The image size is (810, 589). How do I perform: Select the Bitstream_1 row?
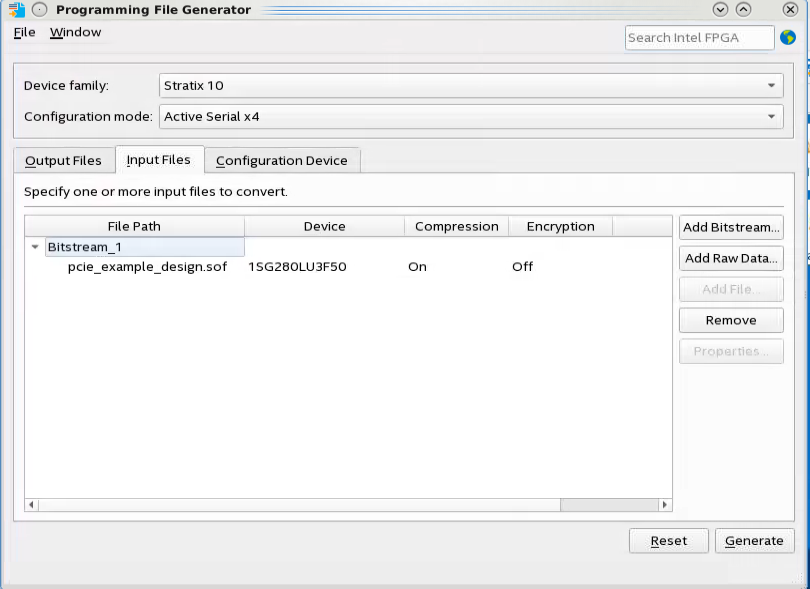(145, 247)
